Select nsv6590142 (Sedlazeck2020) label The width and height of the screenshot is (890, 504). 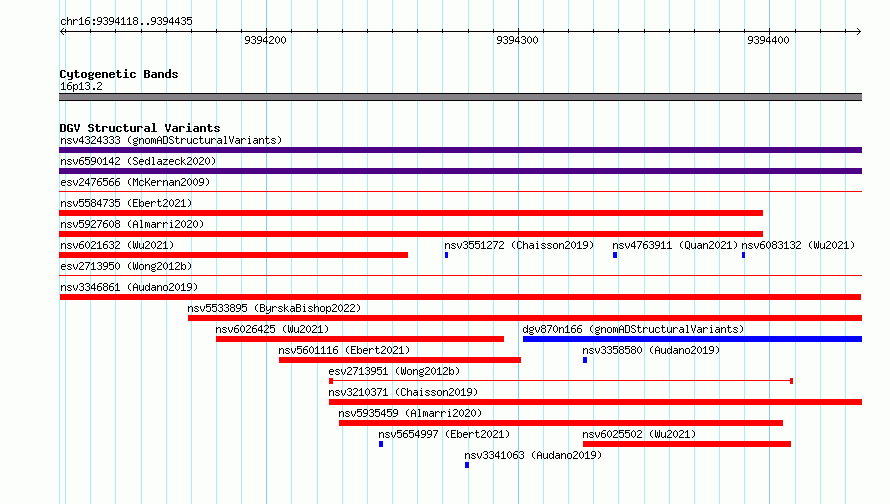138,161
